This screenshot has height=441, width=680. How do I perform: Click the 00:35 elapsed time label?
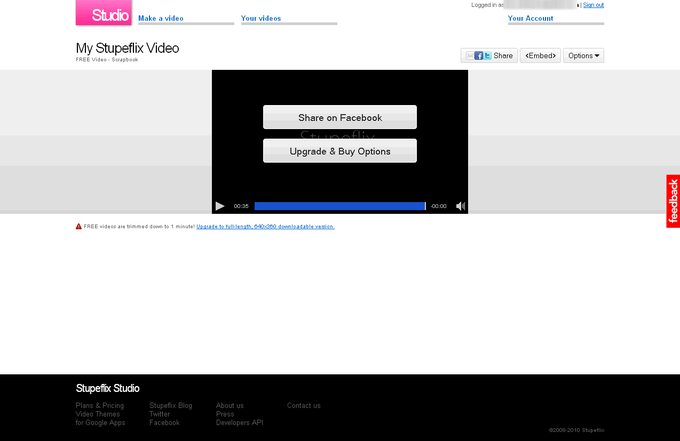[241, 206]
